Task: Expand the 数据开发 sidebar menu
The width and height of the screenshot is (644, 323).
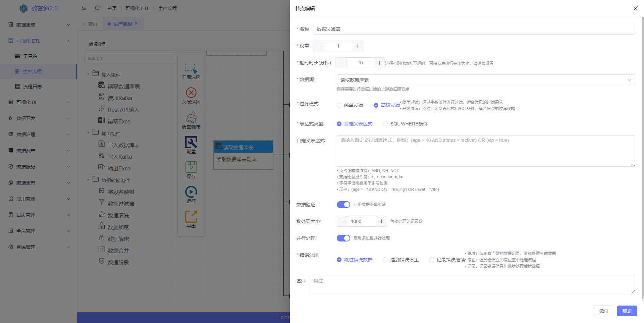Action: [39, 118]
